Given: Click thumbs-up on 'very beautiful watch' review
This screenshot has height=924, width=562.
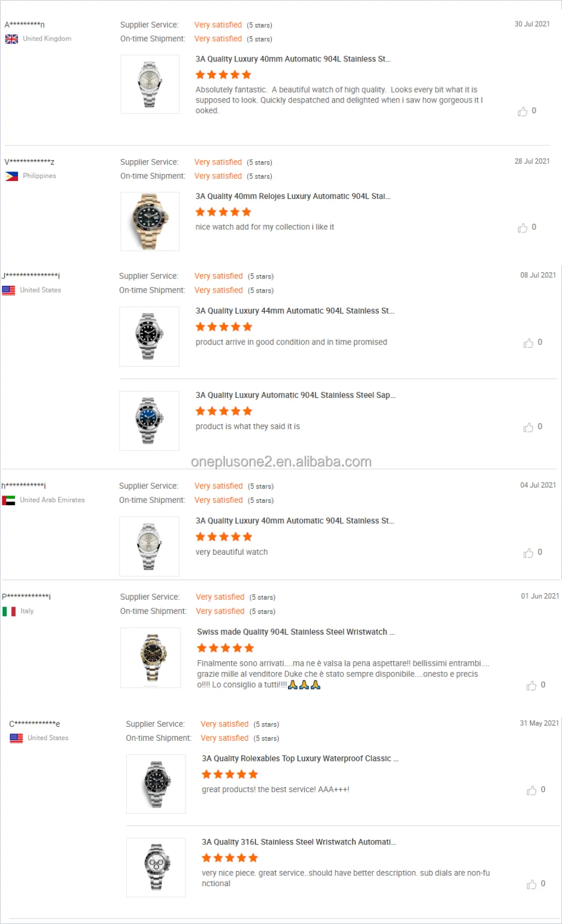Looking at the screenshot, I should tap(528, 552).
